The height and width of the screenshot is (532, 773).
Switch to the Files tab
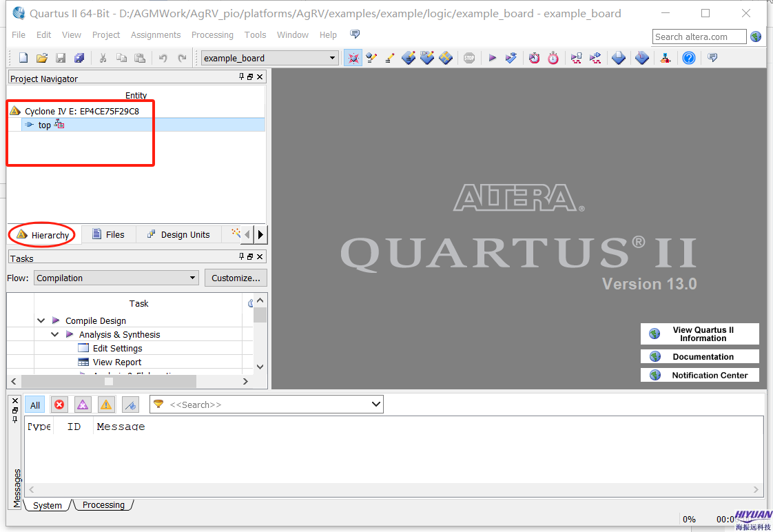click(x=108, y=234)
